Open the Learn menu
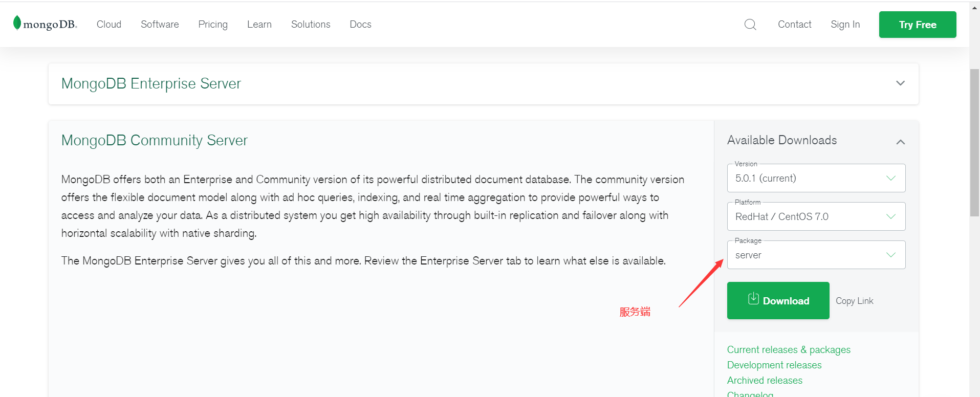 [259, 25]
